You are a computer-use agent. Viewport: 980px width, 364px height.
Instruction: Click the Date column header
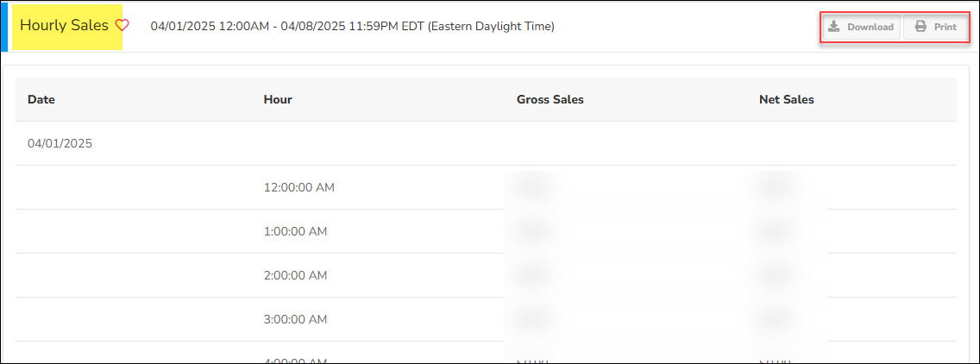click(41, 99)
